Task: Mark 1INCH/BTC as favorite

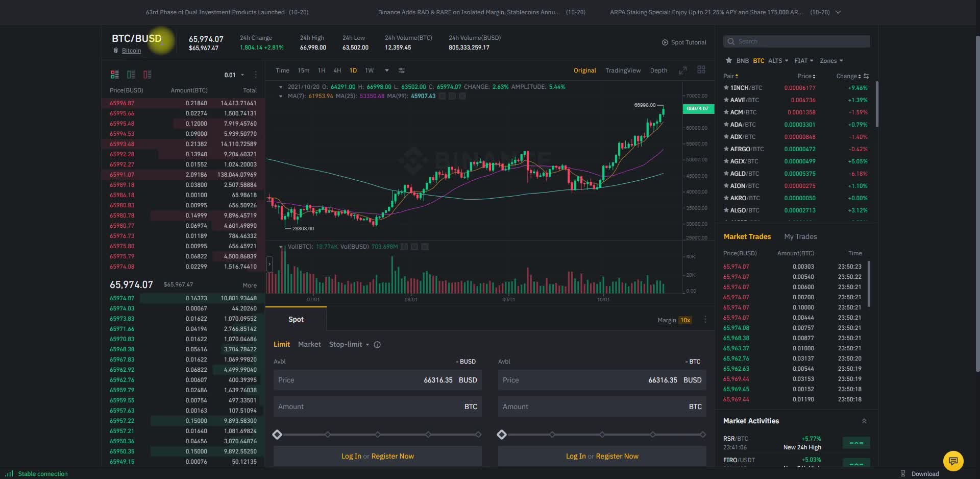Action: coord(726,88)
